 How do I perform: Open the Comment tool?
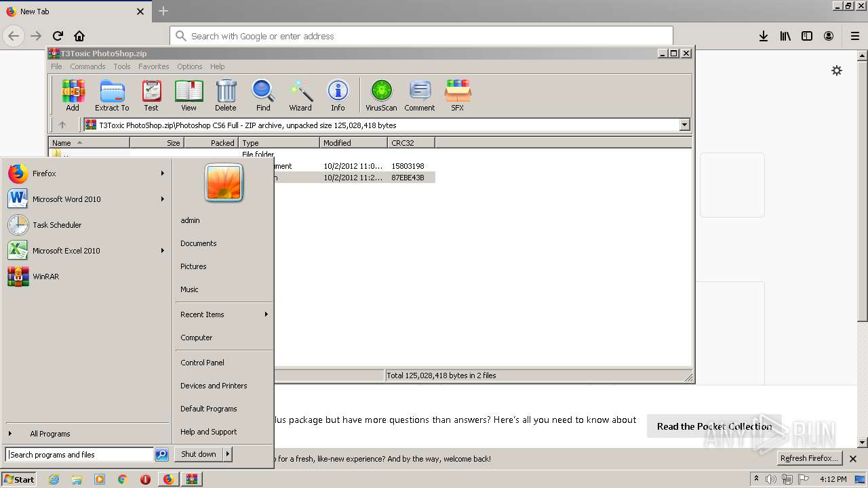(420, 95)
